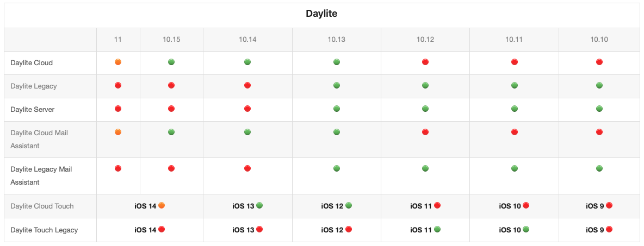644x246 pixels.
Task: Select the 10.12 column header
Action: tap(425, 40)
